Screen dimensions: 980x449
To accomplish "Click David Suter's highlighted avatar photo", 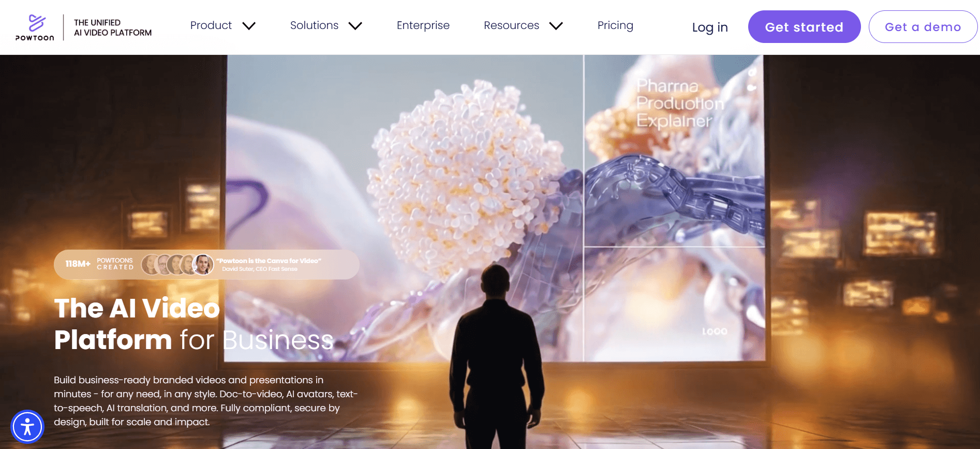I will 203,265.
